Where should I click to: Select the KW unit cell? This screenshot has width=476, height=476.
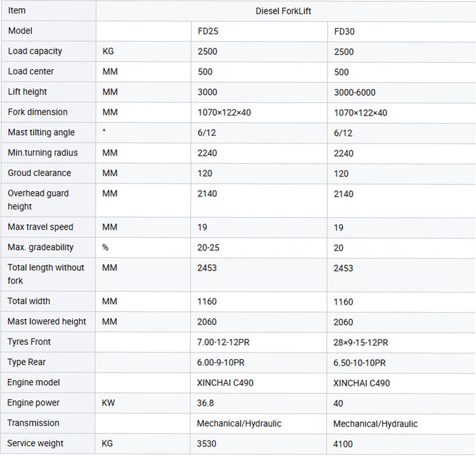coord(108,403)
